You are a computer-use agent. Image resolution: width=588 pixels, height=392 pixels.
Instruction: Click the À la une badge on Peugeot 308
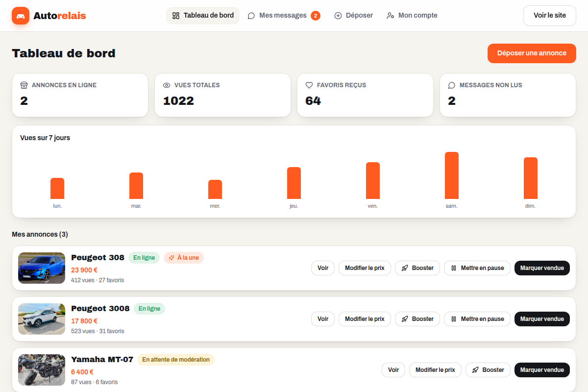click(184, 258)
